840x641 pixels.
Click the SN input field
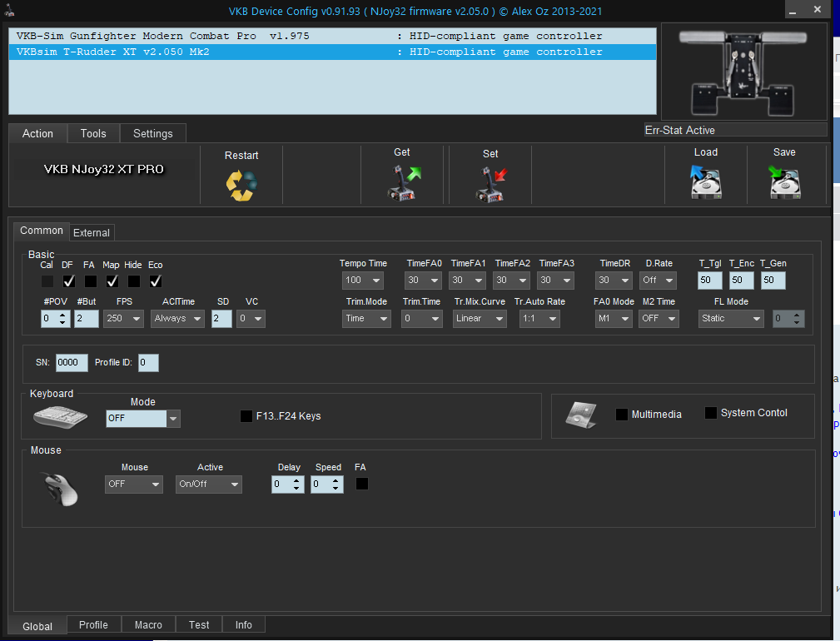pos(72,362)
